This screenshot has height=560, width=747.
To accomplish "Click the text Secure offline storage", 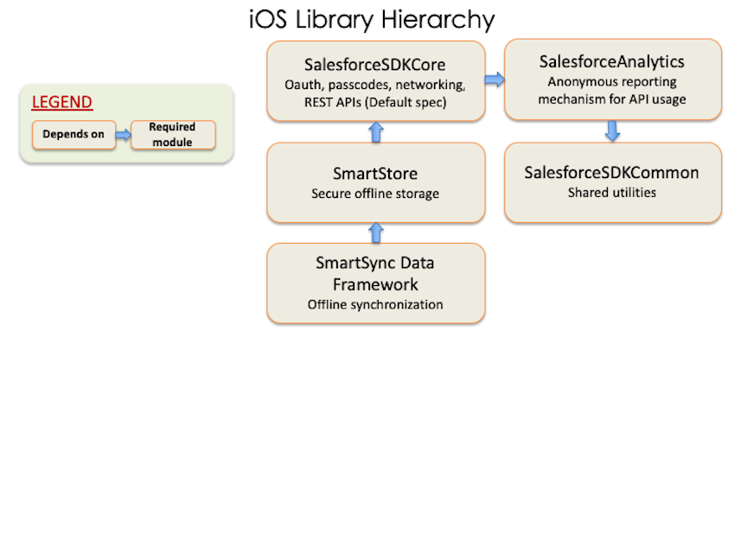I will 375,194.
